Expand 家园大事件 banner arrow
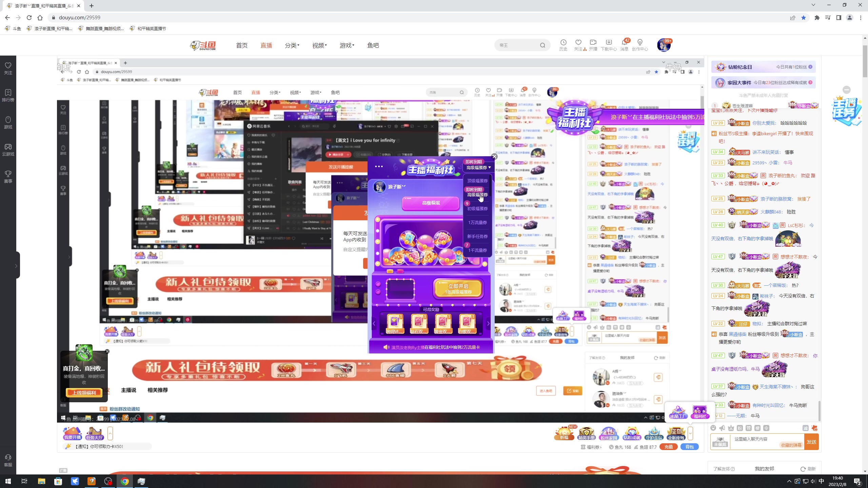Viewport: 868px width, 488px height. [810, 82]
